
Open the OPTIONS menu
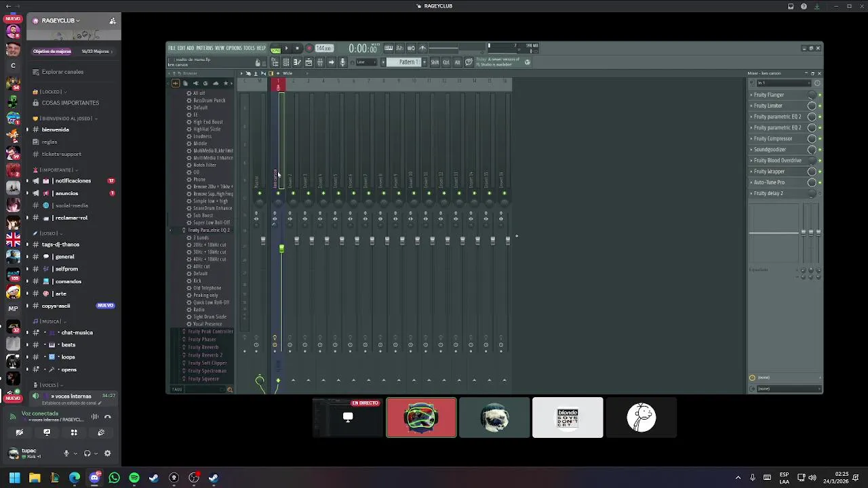(234, 48)
